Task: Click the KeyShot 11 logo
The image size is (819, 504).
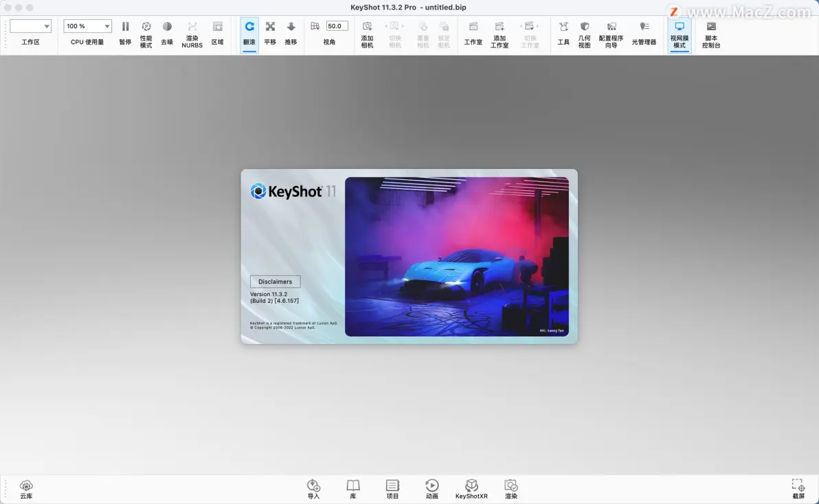Action: [293, 192]
